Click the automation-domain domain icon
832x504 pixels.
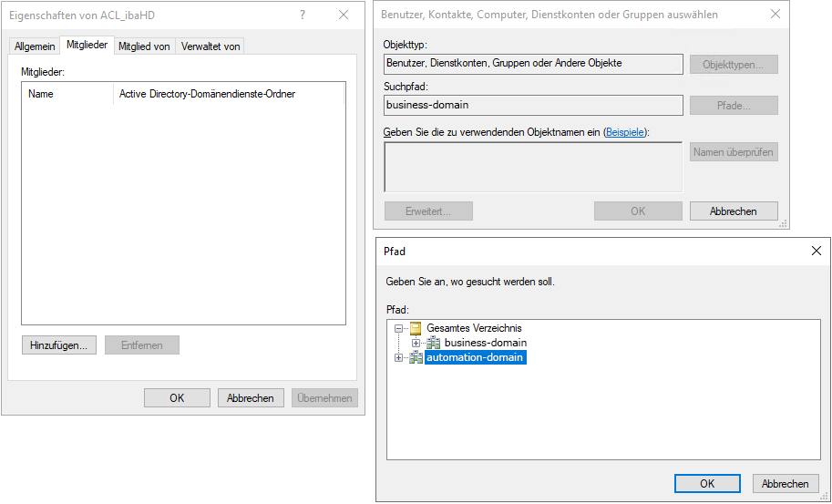point(416,357)
